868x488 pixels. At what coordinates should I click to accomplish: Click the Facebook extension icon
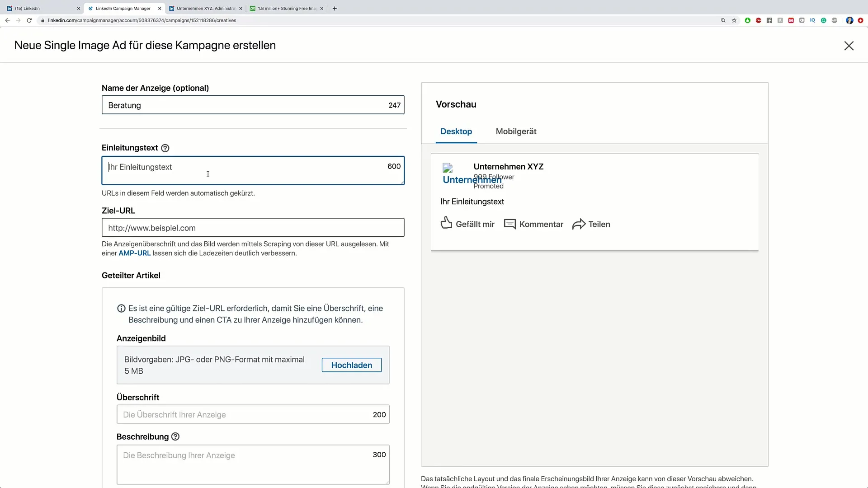pos(769,20)
